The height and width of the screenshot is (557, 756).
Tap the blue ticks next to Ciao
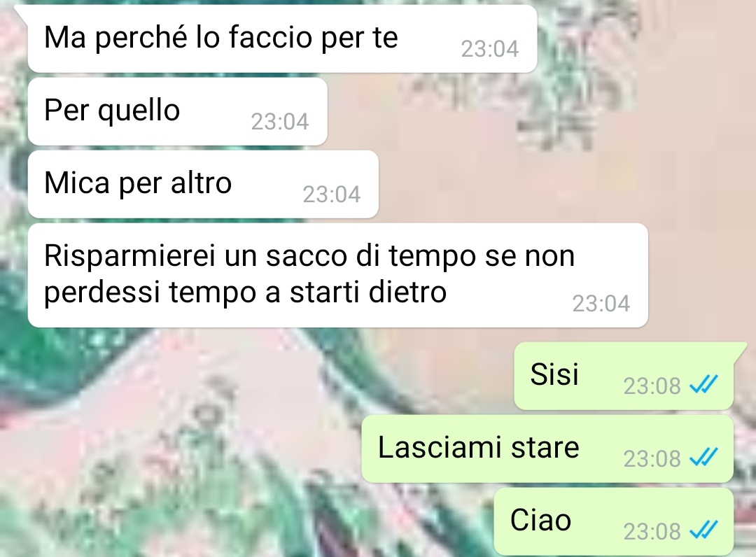click(x=703, y=530)
